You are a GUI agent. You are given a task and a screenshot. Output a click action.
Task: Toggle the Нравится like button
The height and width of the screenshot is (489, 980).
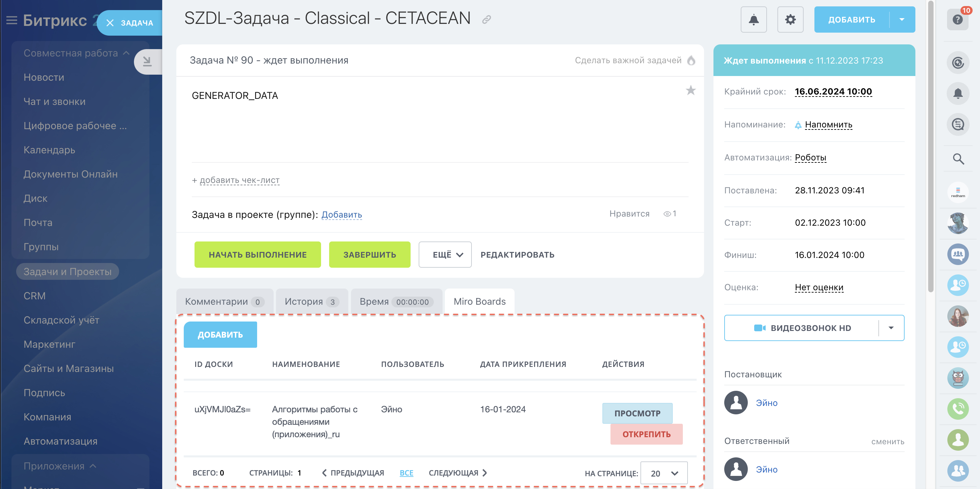(629, 214)
